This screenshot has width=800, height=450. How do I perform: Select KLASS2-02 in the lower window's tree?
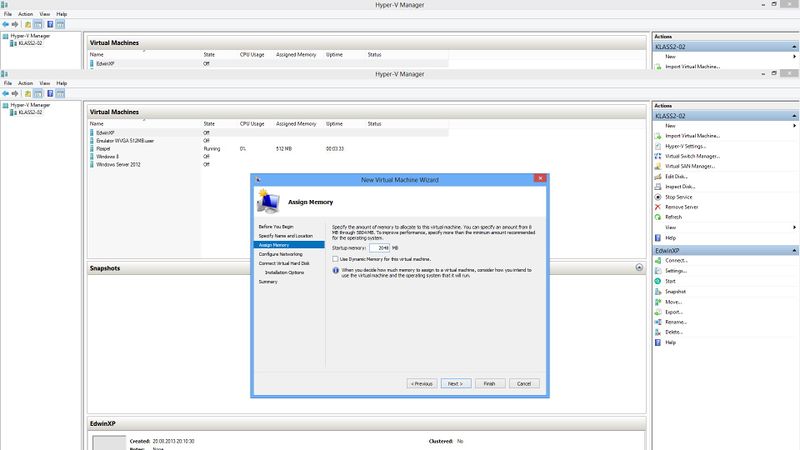pos(30,112)
